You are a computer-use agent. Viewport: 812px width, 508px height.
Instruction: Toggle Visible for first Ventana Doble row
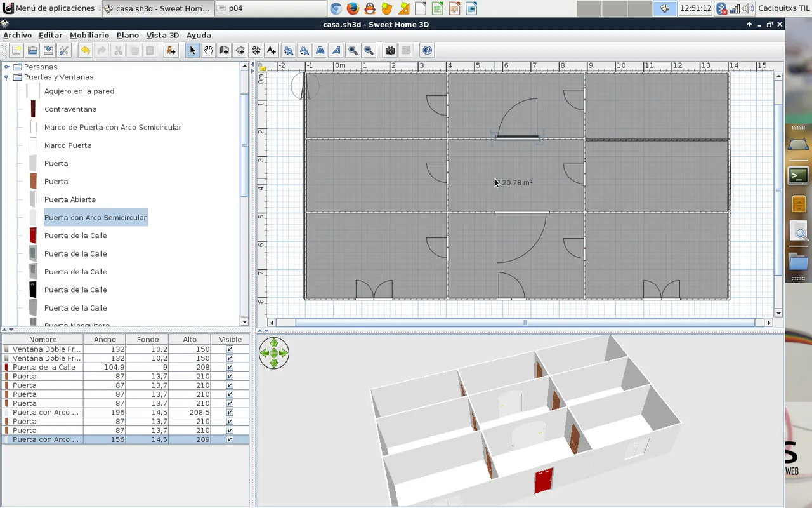[230, 349]
